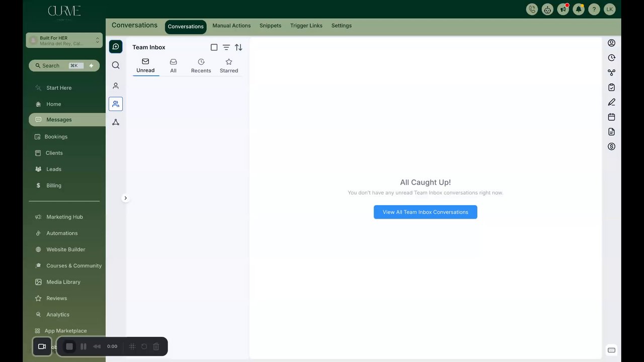644x362 pixels.
Task: Open the help question mark icon
Action: click(x=594, y=9)
